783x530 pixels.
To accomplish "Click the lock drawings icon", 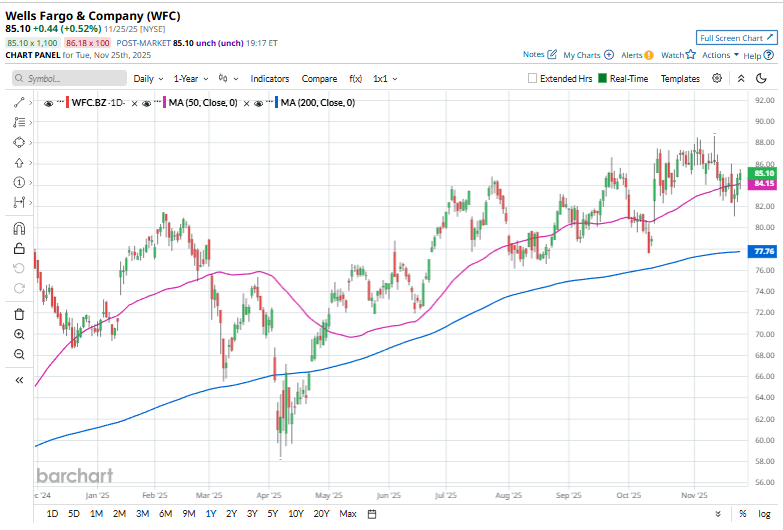I will click(19, 249).
